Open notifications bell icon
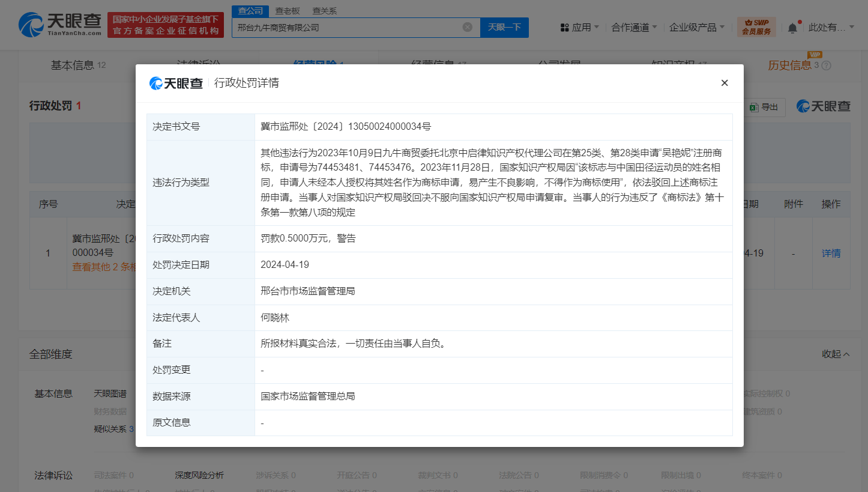868x492 pixels. 793,28
